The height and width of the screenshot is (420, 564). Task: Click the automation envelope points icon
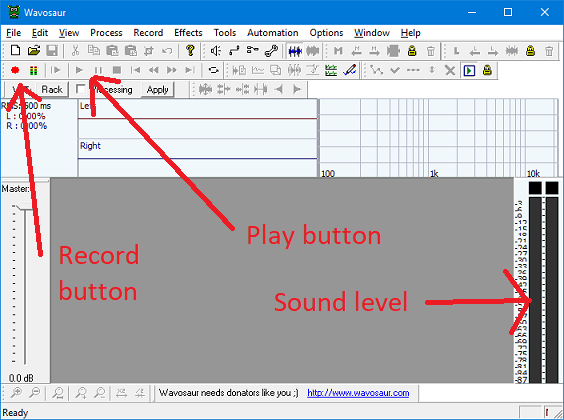click(377, 70)
